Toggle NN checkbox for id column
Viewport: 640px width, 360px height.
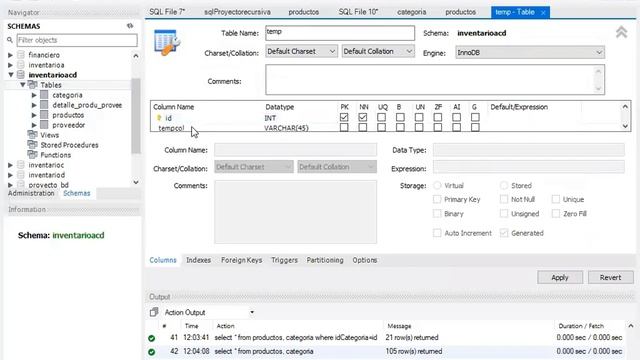pyautogui.click(x=362, y=118)
